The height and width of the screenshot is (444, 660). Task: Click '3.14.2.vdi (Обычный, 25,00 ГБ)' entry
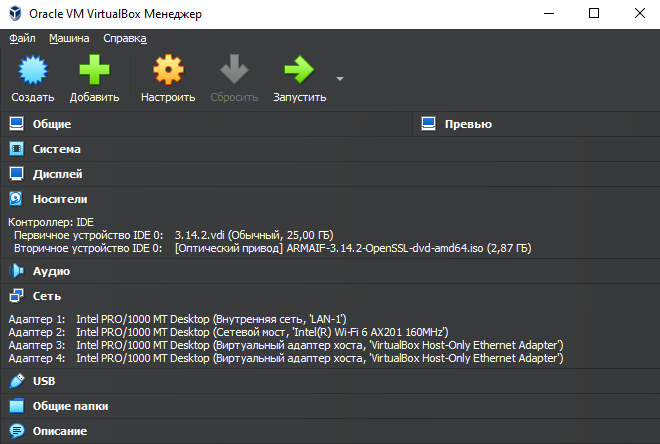(254, 235)
